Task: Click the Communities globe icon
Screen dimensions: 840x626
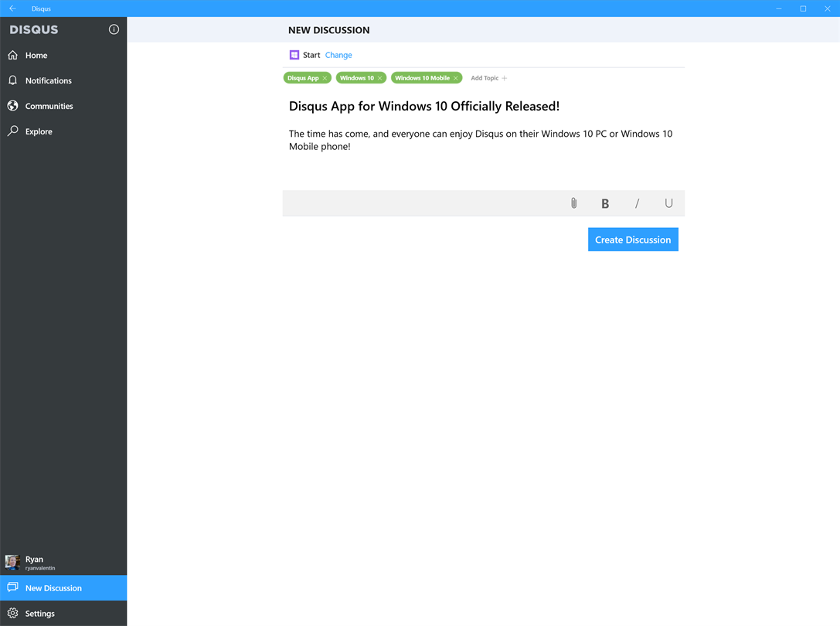Action: pos(13,106)
